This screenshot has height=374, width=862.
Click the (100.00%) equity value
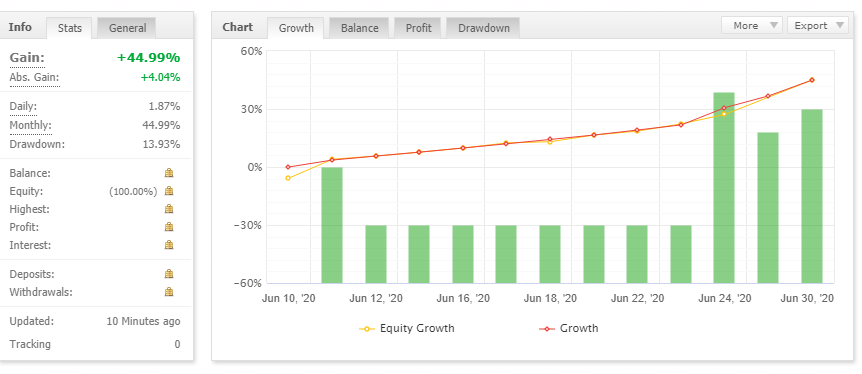[x=133, y=191]
